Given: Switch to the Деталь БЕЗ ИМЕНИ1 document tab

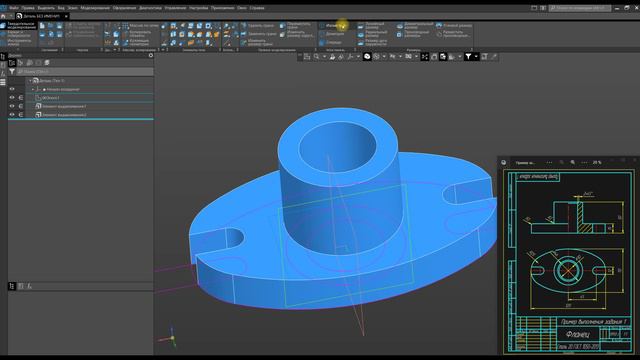Looking at the screenshot, I should (41, 16).
